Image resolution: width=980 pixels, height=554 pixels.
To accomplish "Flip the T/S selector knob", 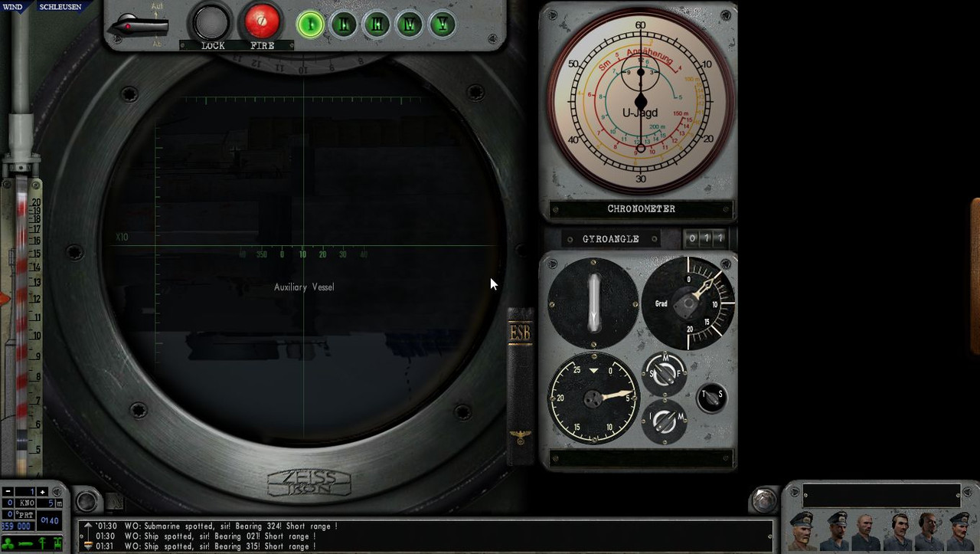I will (x=711, y=397).
